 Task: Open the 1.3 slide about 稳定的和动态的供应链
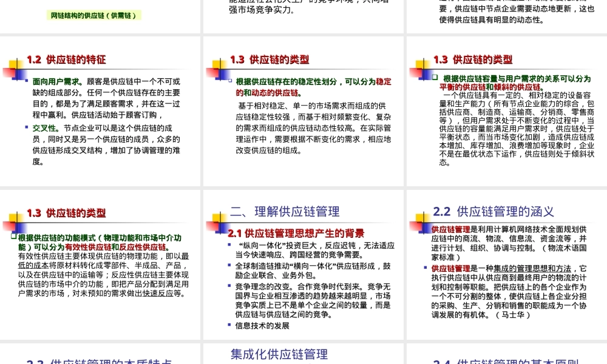click(304, 112)
